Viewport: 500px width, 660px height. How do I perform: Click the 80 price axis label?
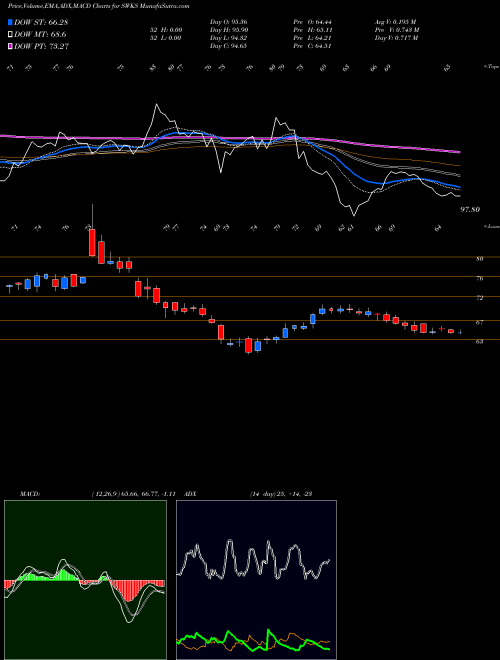pos(479,259)
